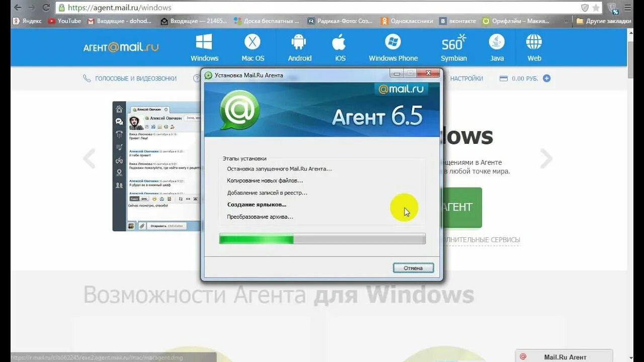This screenshot has height=362, width=644.
Task: Click the дополнительные сервисы link
Action: tap(481, 240)
